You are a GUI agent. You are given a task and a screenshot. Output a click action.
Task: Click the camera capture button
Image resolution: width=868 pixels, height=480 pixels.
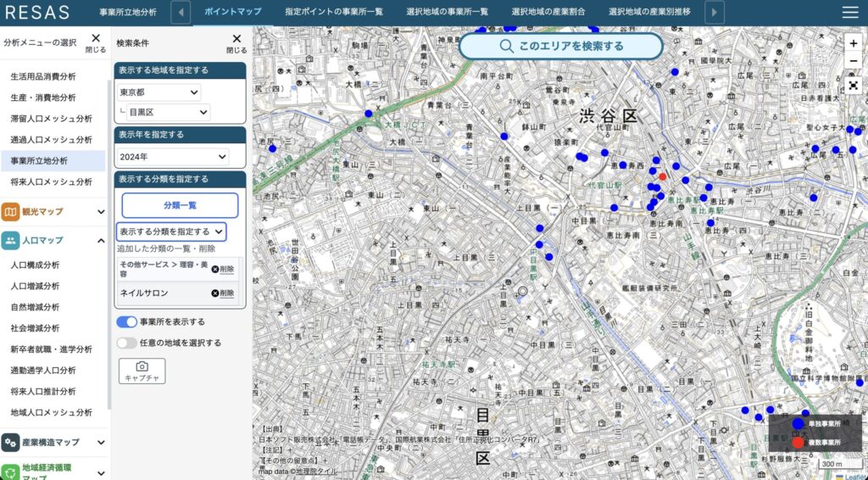142,371
